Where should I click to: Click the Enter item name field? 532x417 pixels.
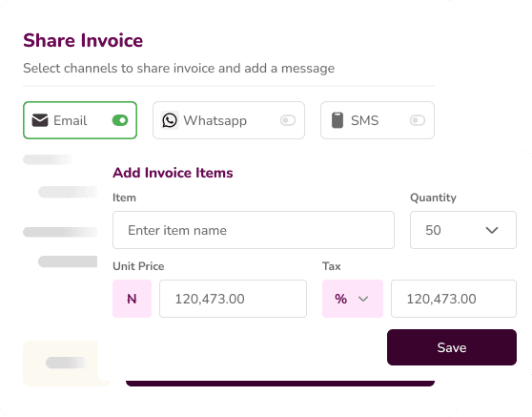[x=254, y=230]
